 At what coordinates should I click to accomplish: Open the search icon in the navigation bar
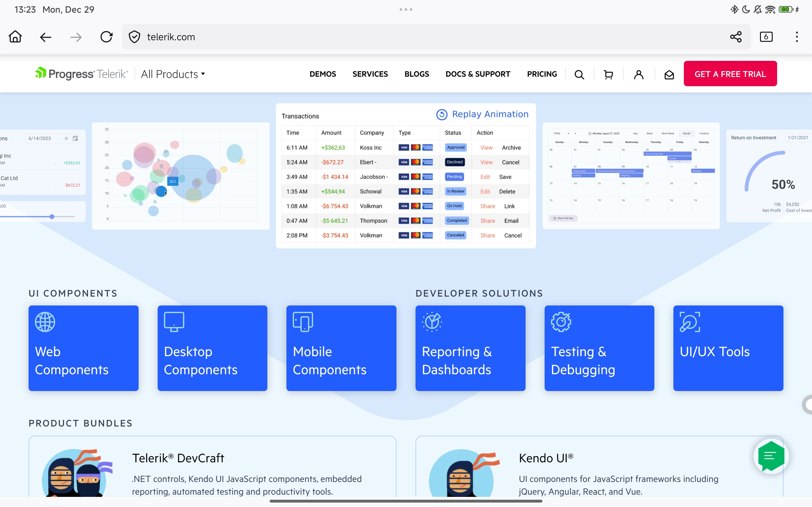(580, 74)
